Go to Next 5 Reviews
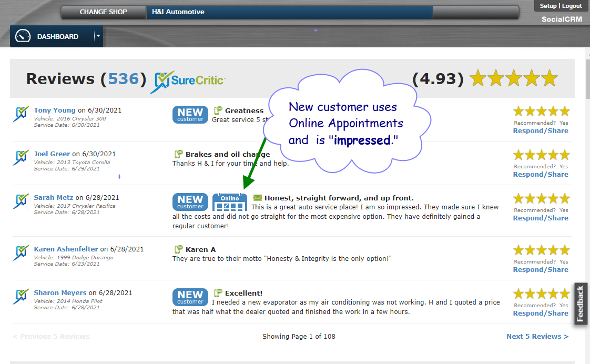The height and width of the screenshot is (364, 590). tap(537, 336)
